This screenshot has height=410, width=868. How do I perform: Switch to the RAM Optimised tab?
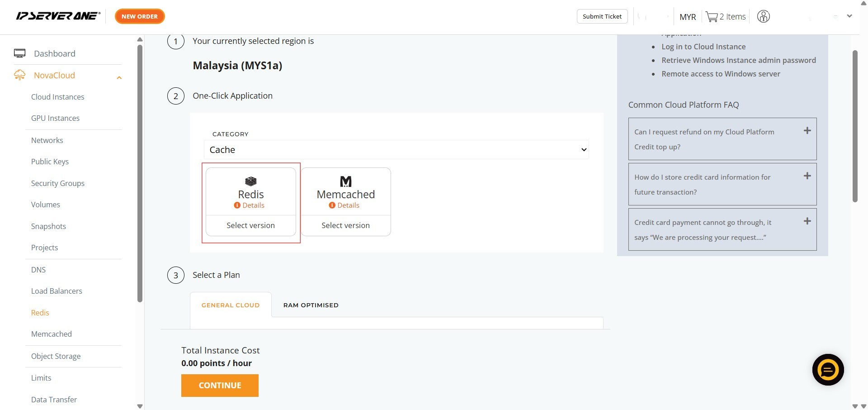(311, 305)
